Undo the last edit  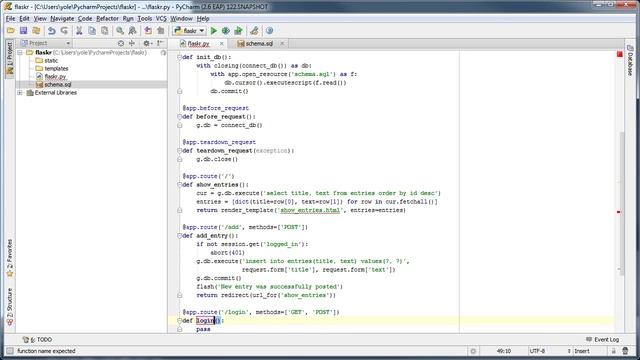(51, 31)
